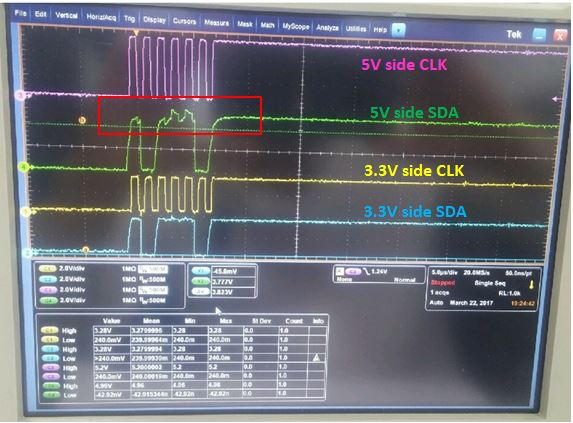The image size is (573, 423).
Task: Click the cyan cursor badge beside -45.8mV
Action: coord(200,271)
